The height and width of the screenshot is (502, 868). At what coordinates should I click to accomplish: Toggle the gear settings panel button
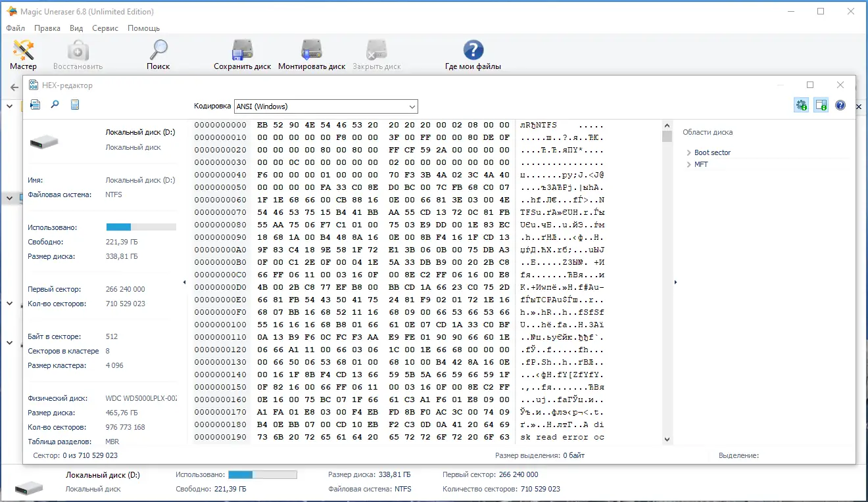tap(801, 105)
